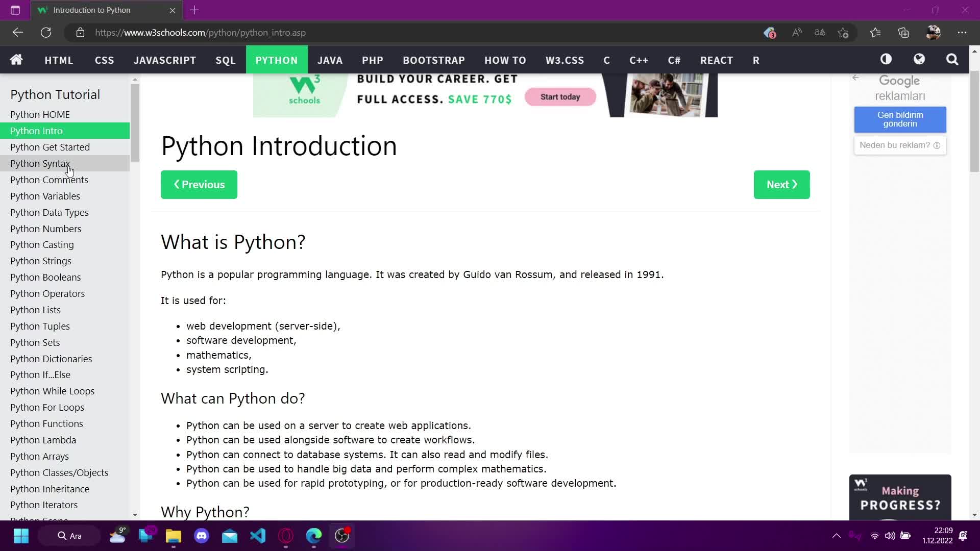
Task: Open the JAVA tutorial tab
Action: tap(330, 60)
